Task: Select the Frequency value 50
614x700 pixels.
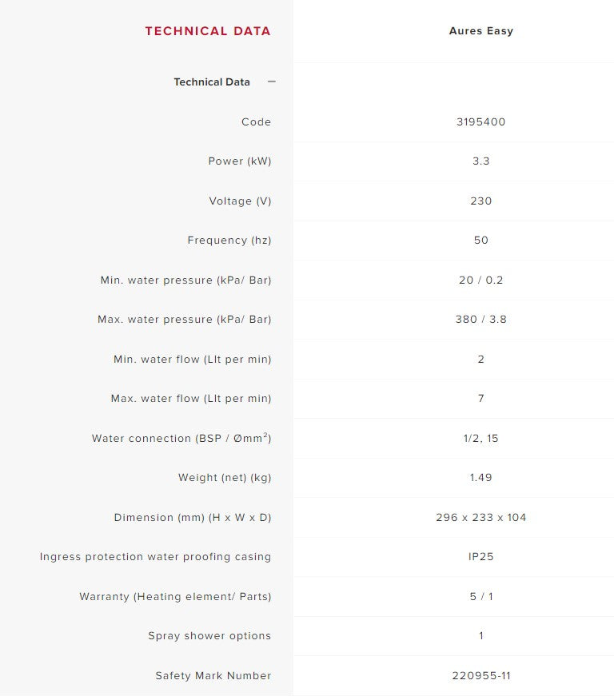Action: tap(481, 241)
